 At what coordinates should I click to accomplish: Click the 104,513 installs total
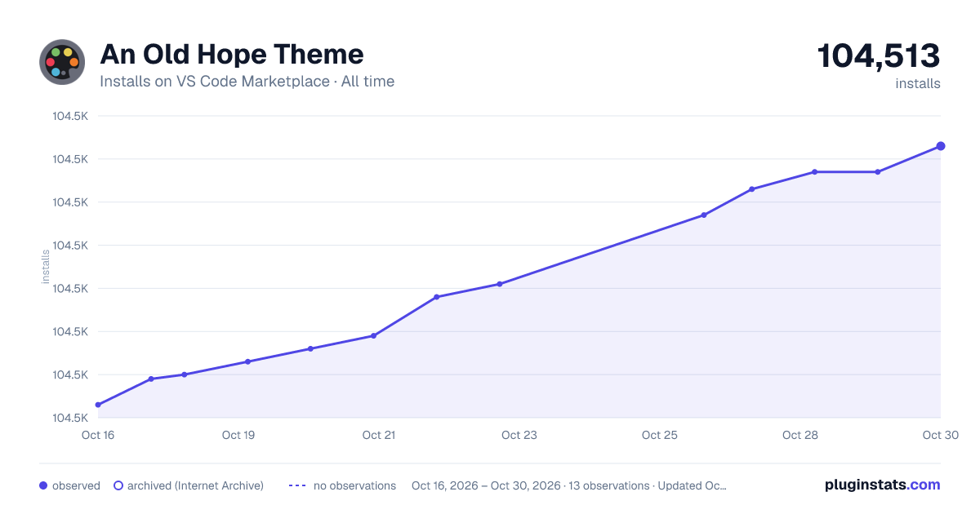point(879,56)
